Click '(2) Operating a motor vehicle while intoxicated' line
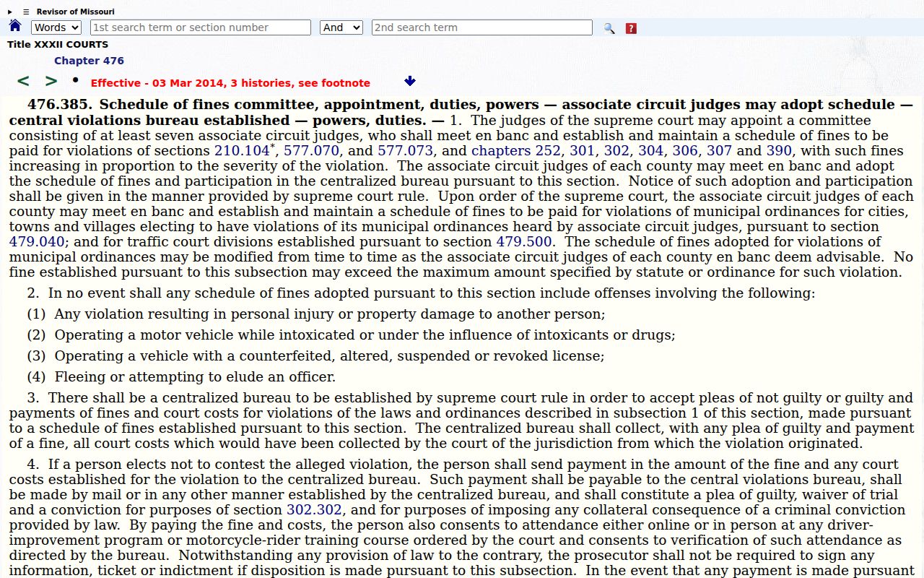The height and width of the screenshot is (578, 924). [x=352, y=335]
